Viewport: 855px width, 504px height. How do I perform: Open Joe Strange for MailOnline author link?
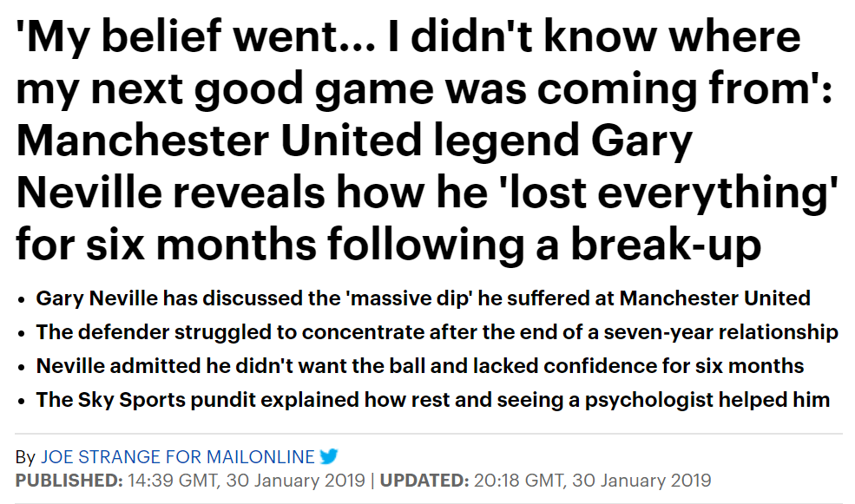[x=178, y=456]
